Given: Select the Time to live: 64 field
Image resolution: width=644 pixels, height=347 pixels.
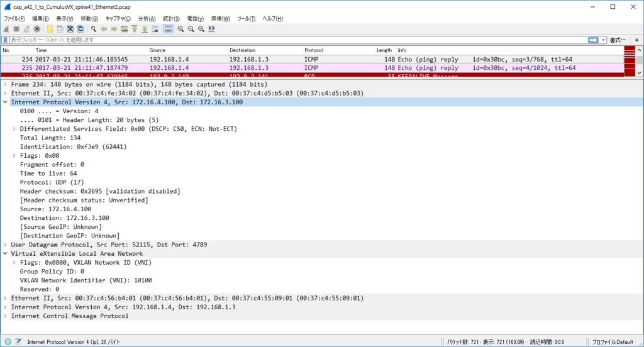Looking at the screenshot, I should [x=48, y=173].
